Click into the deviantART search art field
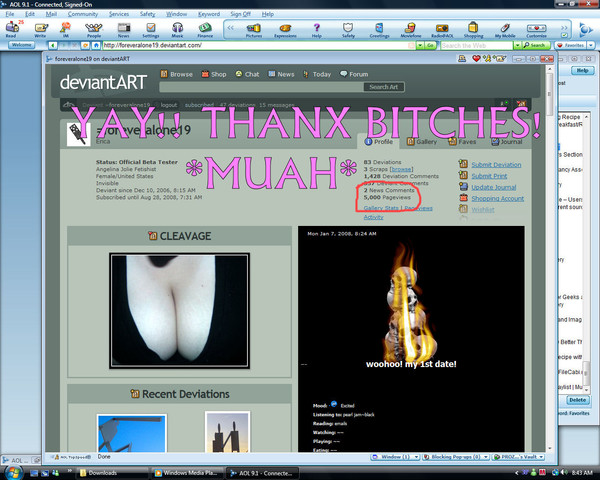This screenshot has height=480, width=600. [261, 87]
